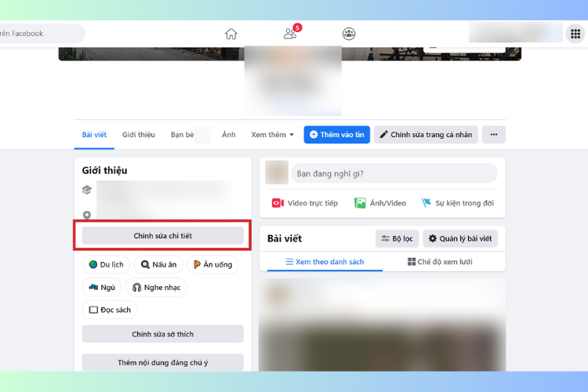The height and width of the screenshot is (392, 588).
Task: Click Chỉnh sửa trang cá nhân
Action: click(x=426, y=135)
